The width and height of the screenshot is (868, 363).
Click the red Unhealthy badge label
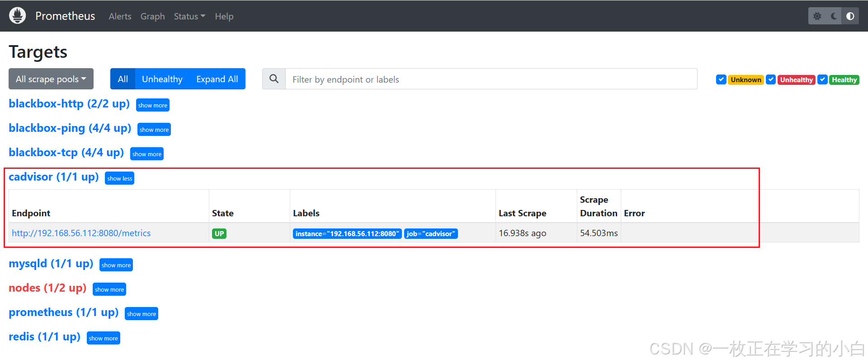(x=797, y=80)
